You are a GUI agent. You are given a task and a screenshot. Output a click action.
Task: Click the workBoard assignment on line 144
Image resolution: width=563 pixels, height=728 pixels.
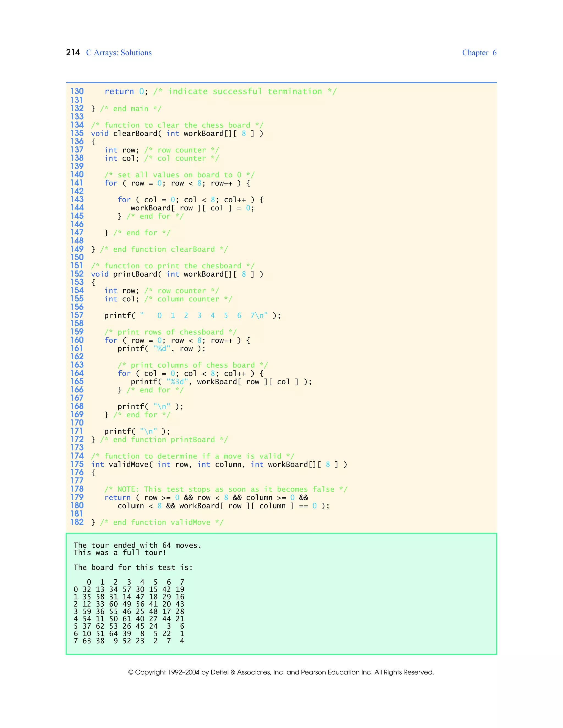(192, 208)
